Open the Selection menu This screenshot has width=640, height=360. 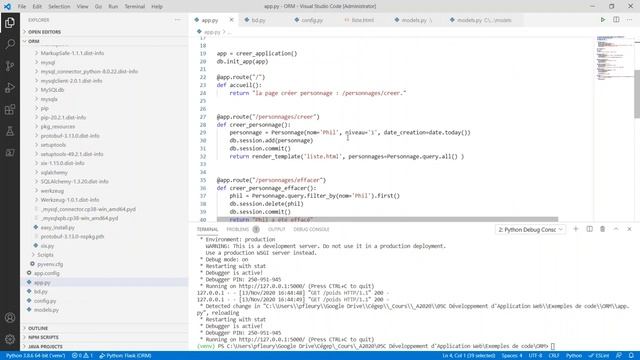59,7
